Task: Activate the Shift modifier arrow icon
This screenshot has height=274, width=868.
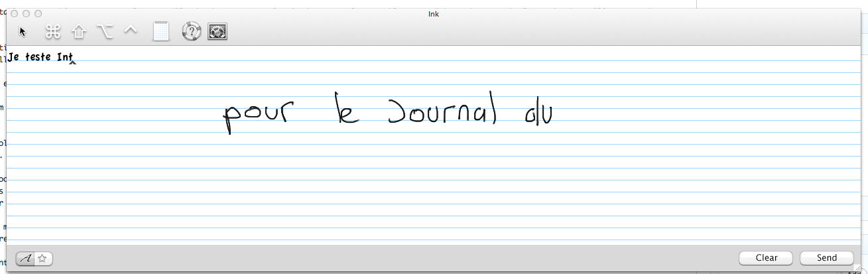Action: click(79, 31)
